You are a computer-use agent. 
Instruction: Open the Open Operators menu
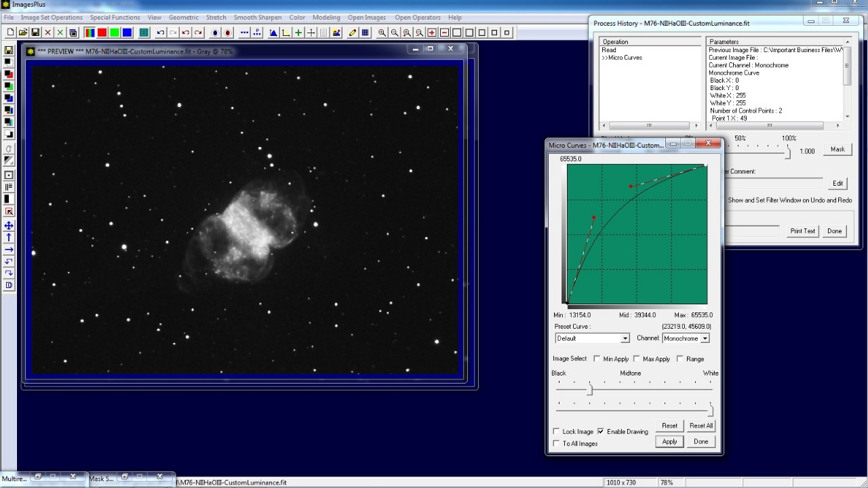pos(418,17)
